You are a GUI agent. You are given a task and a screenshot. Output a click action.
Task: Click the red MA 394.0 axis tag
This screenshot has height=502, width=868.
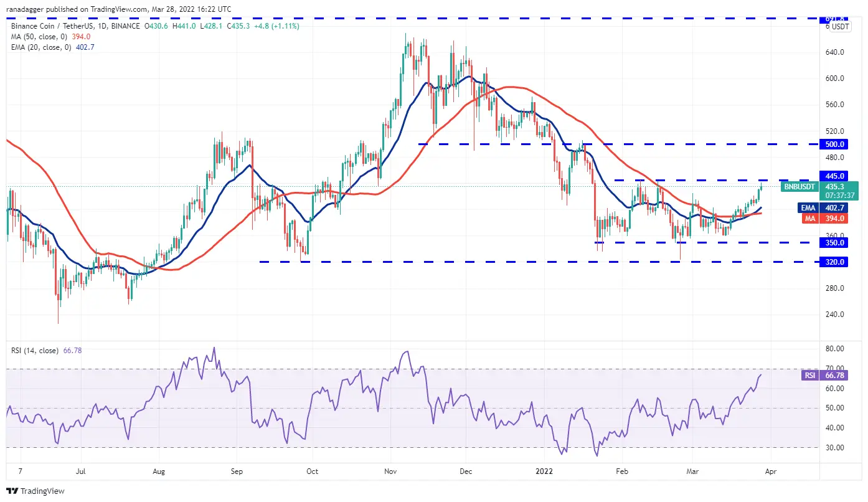835,219
